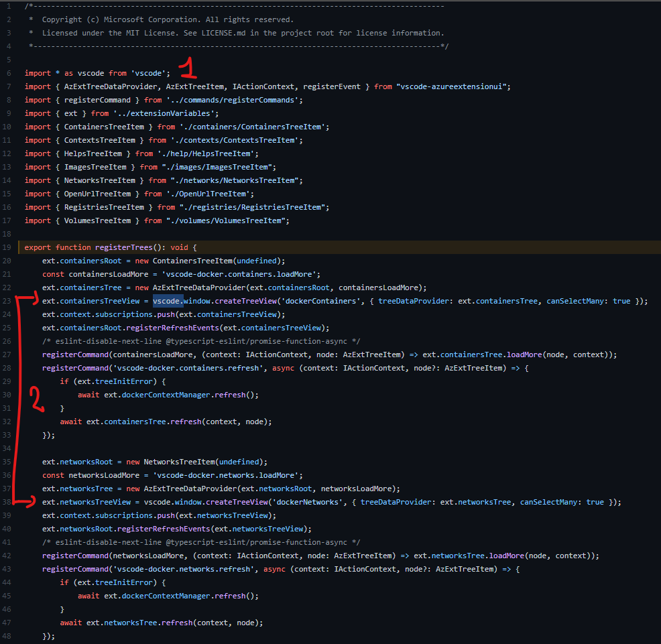Click 'canSelectMany: true' on line 23

point(589,301)
